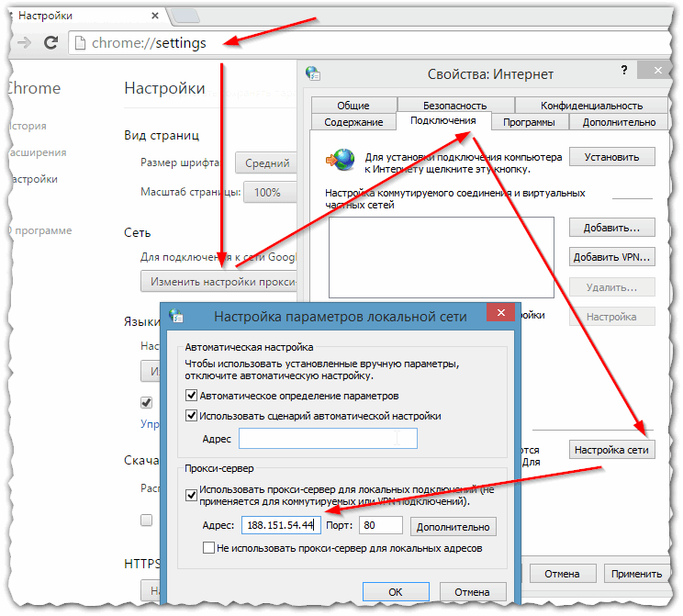Reload the page with the Chrome refresh icon
The width and height of the screenshot is (683, 616).
51,43
